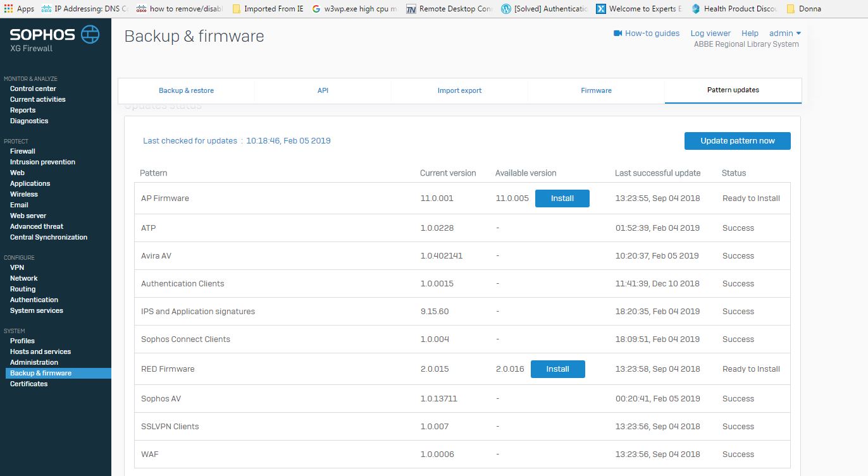Expand the admin user dropdown
Screen dimensions: 868x476
tap(785, 34)
